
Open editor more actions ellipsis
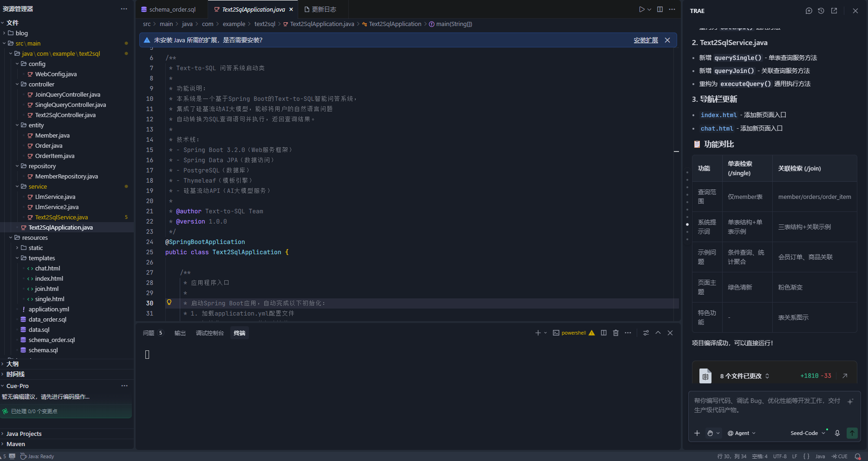[672, 9]
